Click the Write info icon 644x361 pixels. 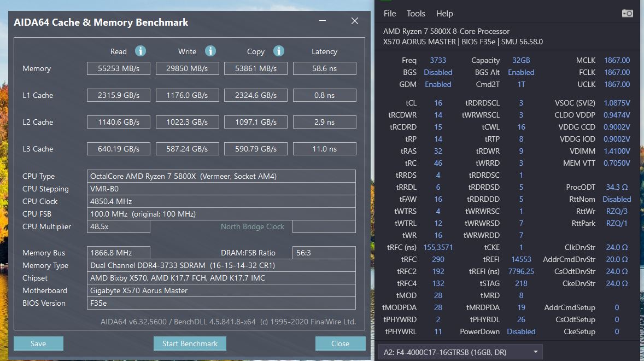click(210, 51)
